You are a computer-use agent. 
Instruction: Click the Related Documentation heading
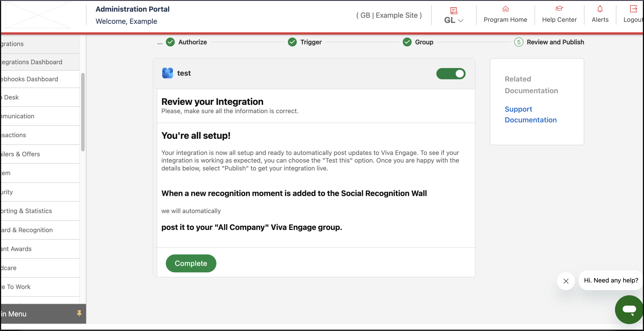point(531,85)
